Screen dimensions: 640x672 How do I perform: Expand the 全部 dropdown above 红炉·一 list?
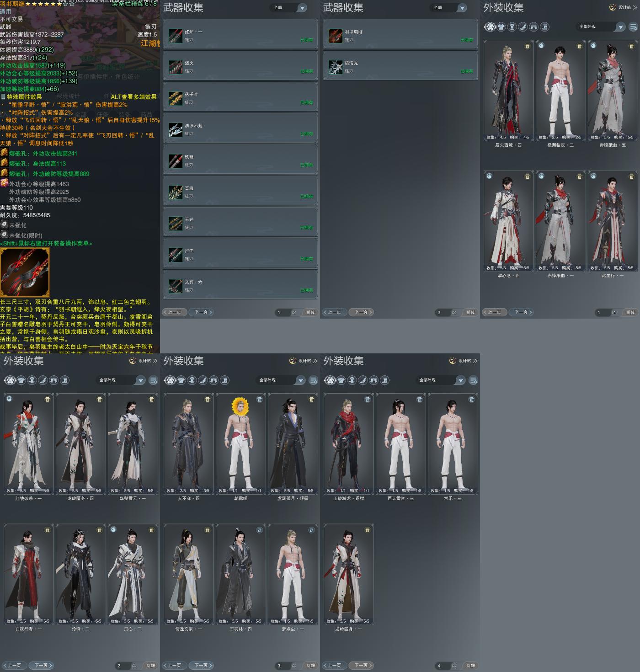click(x=289, y=8)
